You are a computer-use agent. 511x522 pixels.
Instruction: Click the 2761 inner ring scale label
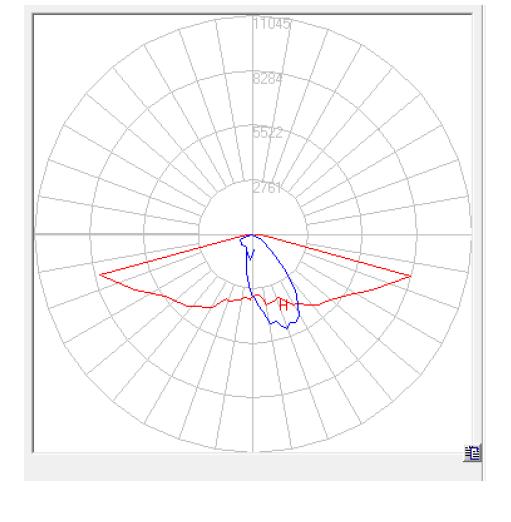267,188
